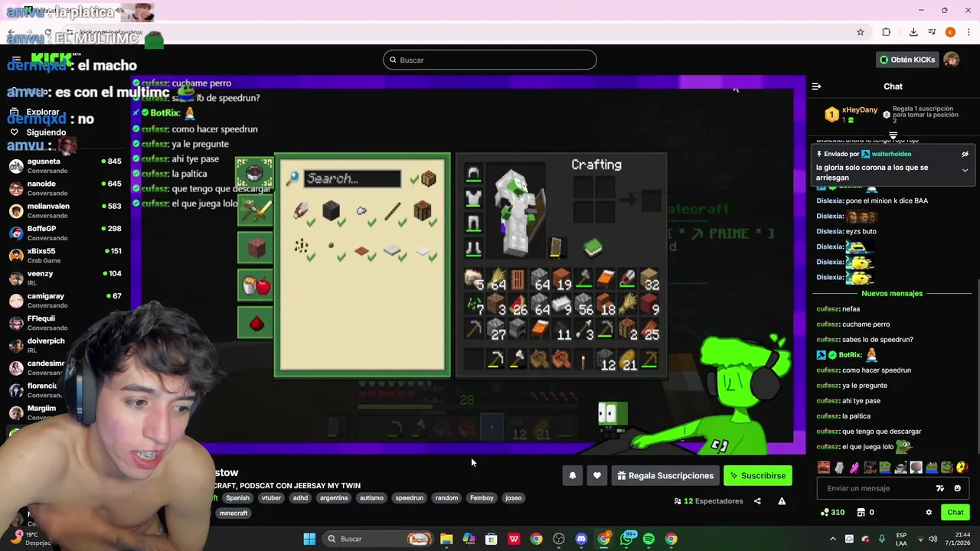This screenshot has width=980, height=551.
Task: Click the green Chat send button
Action: (x=955, y=513)
